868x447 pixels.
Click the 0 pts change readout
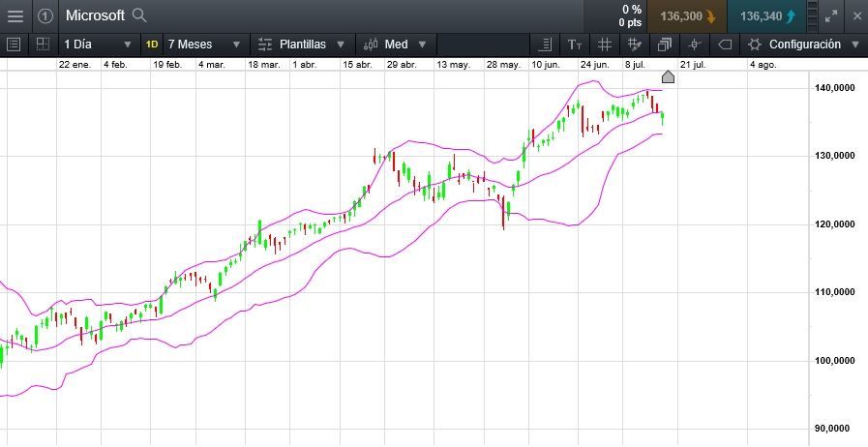[x=631, y=22]
